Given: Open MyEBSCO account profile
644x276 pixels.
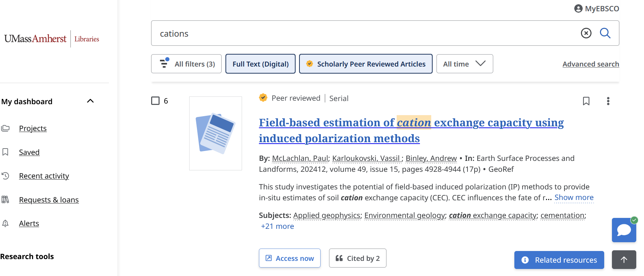Looking at the screenshot, I should pos(596,8).
